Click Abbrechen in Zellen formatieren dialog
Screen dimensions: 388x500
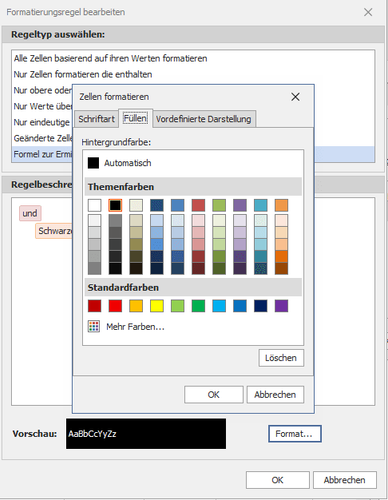pyautogui.click(x=275, y=395)
